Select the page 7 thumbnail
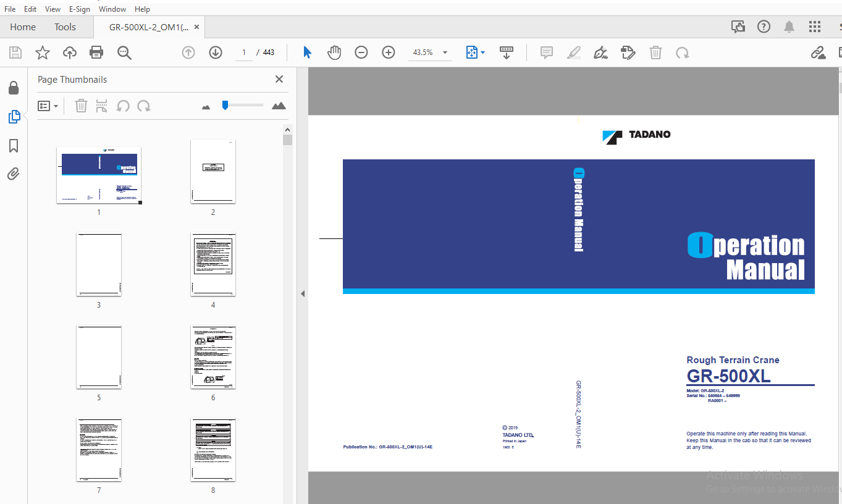 tap(99, 450)
